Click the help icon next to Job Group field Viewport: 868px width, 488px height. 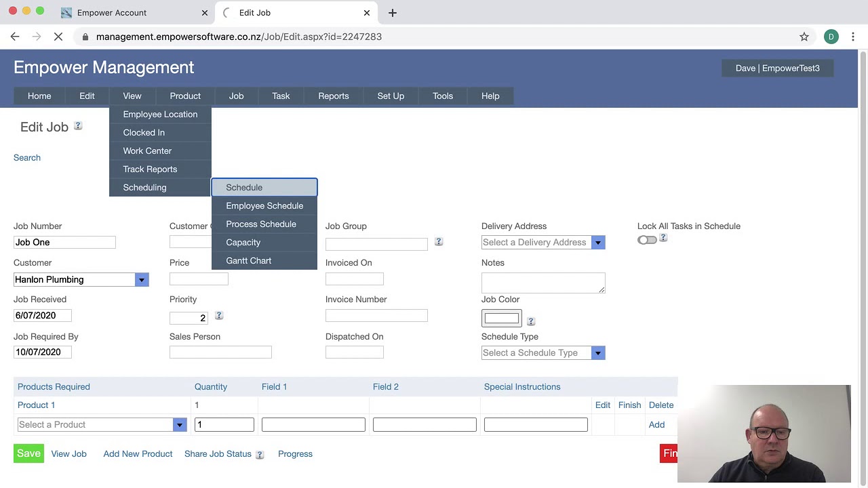click(439, 241)
